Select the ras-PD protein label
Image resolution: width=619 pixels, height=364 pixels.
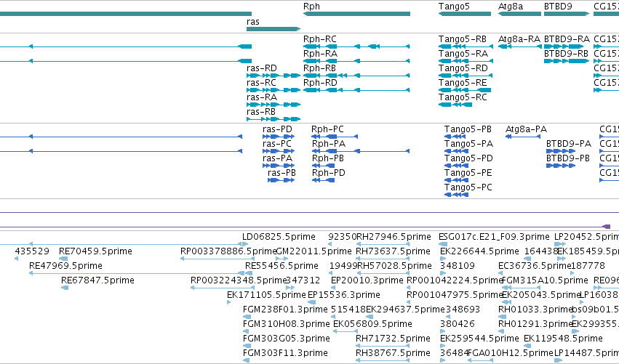(x=277, y=129)
